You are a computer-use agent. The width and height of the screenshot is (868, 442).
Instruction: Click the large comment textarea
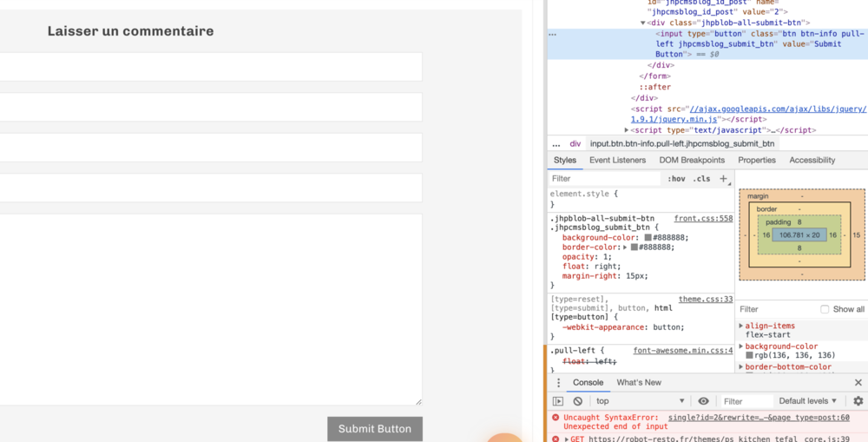211,310
